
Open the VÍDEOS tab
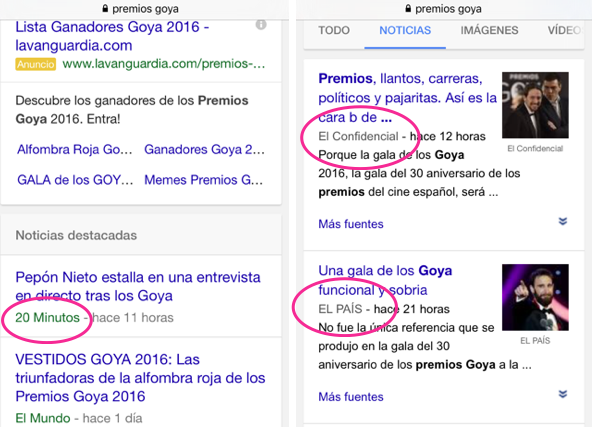pos(565,30)
